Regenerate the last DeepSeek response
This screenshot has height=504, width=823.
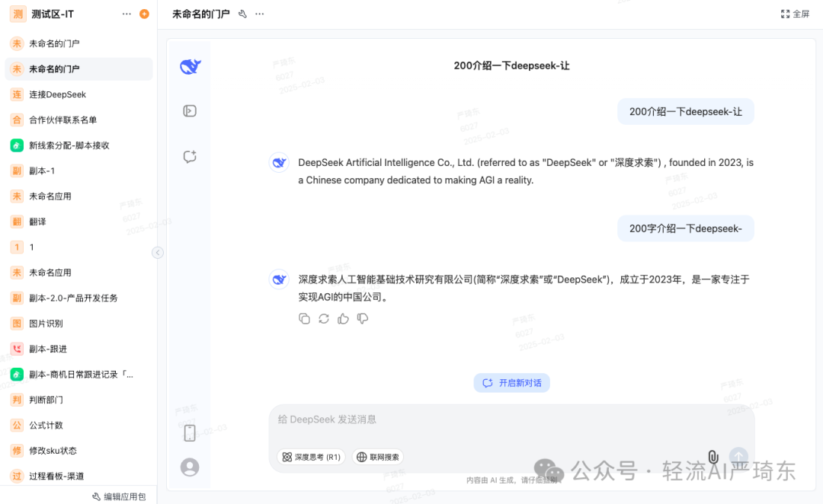(x=324, y=318)
